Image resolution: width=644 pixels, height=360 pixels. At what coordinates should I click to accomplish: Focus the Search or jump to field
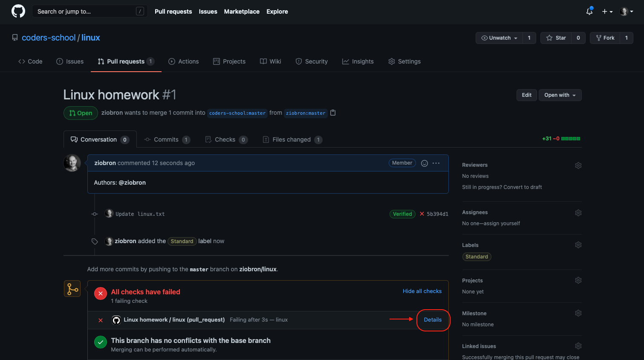click(90, 12)
